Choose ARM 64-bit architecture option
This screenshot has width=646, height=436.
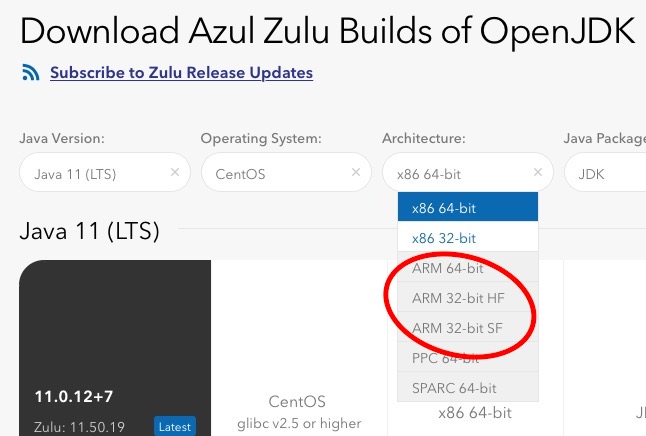coord(467,269)
